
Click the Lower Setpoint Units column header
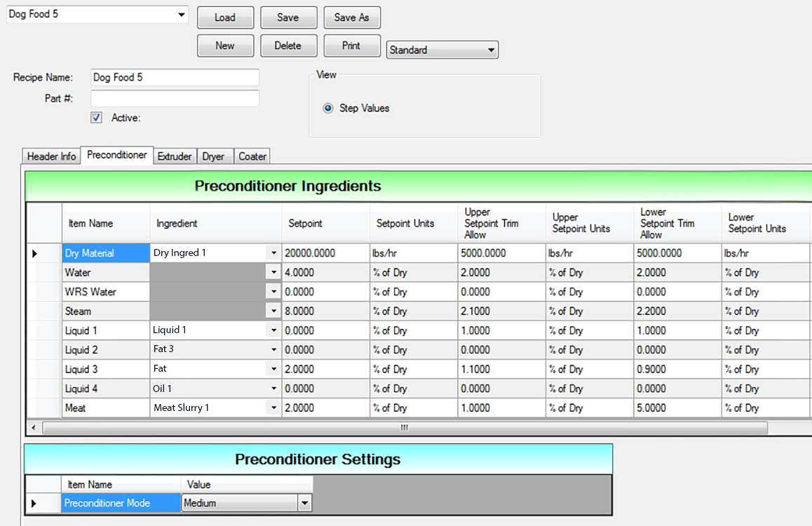pyautogui.click(x=766, y=223)
